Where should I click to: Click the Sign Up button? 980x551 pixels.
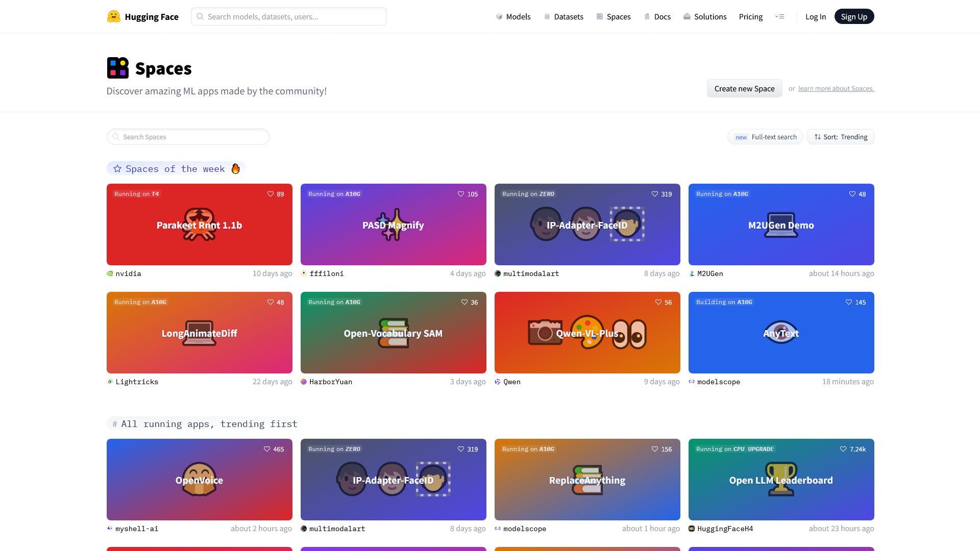click(x=854, y=16)
